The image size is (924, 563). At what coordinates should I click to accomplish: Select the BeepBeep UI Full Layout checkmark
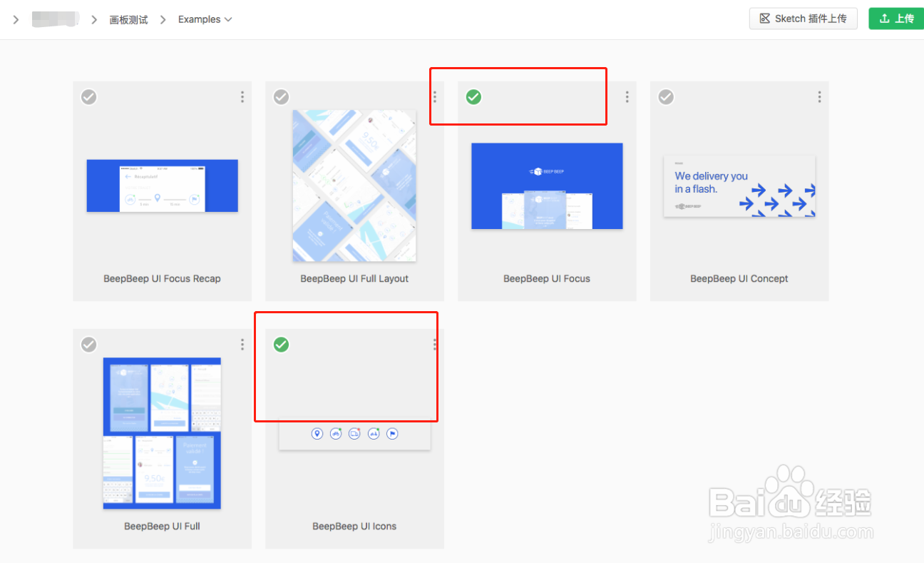(281, 97)
